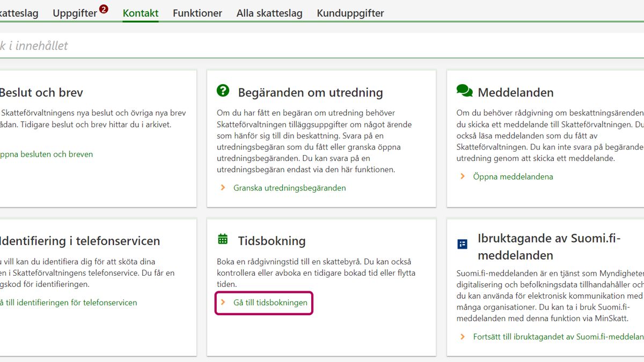This screenshot has width=644, height=362.
Task: Follow the identifieringen för telefonservicen link
Action: pyautogui.click(x=68, y=302)
